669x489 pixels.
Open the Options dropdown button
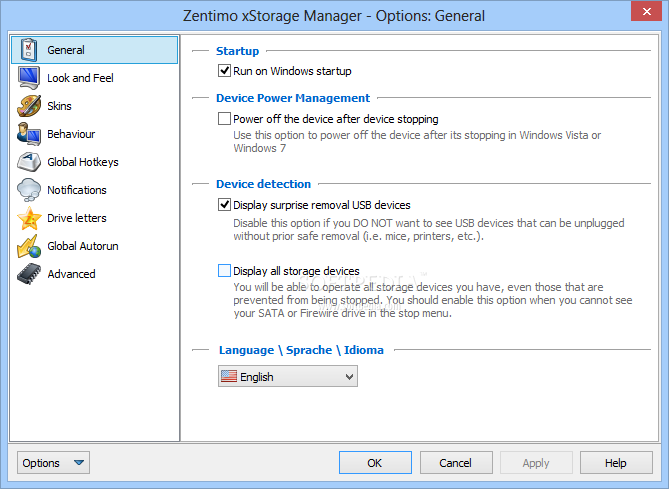coord(53,463)
